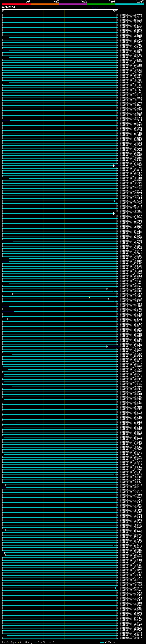146x644 pixels.
Task: Open hit UniRef100_Q9FX54
Action: tap(131, 15)
